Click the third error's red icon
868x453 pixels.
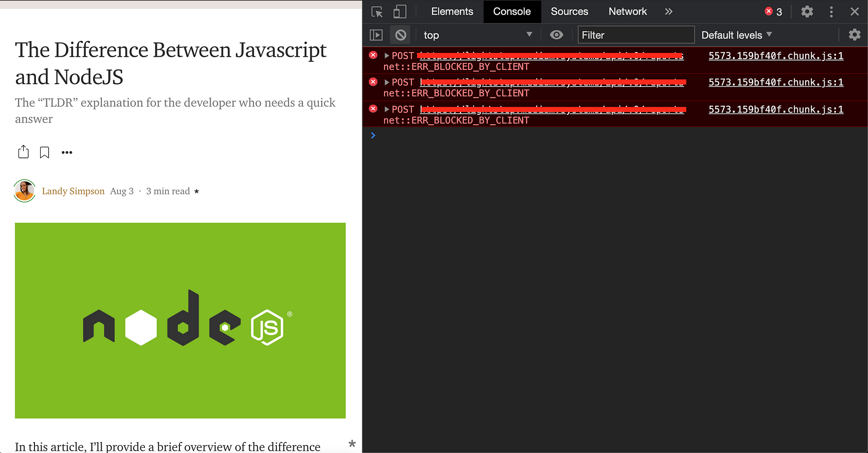pyautogui.click(x=373, y=109)
